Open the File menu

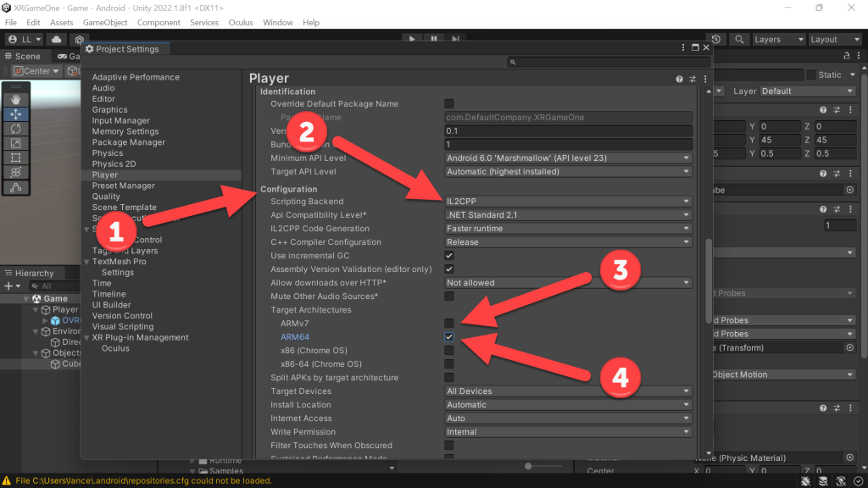pyautogui.click(x=10, y=23)
